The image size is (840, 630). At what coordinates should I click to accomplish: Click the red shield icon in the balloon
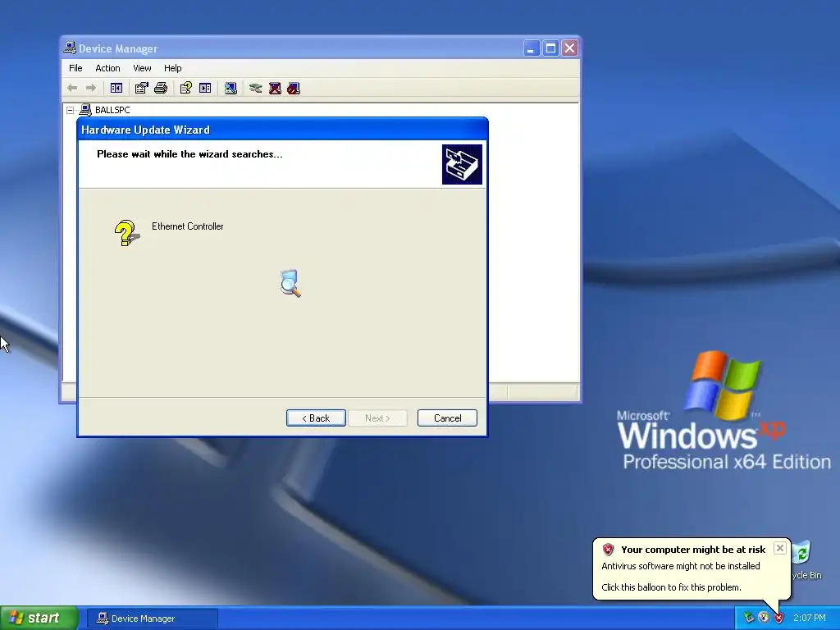pyautogui.click(x=608, y=549)
